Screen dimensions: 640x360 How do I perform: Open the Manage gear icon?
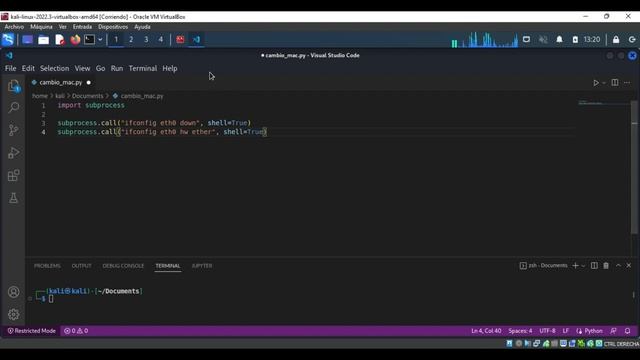13,314
